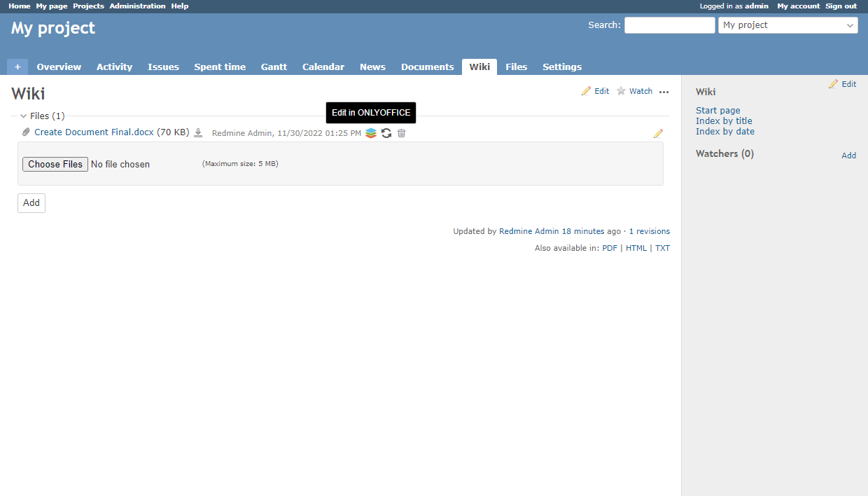The image size is (868, 496).
Task: Switch to the Documents tab
Action: point(427,67)
